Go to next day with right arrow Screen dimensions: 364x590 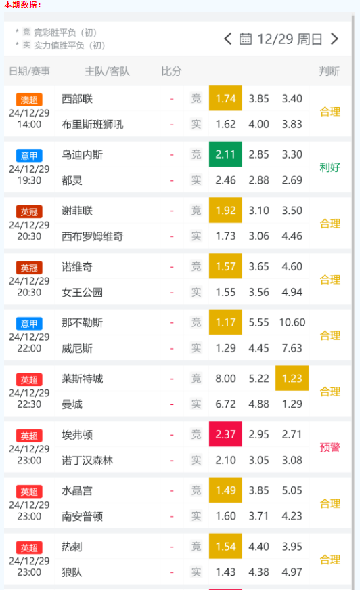(x=334, y=39)
